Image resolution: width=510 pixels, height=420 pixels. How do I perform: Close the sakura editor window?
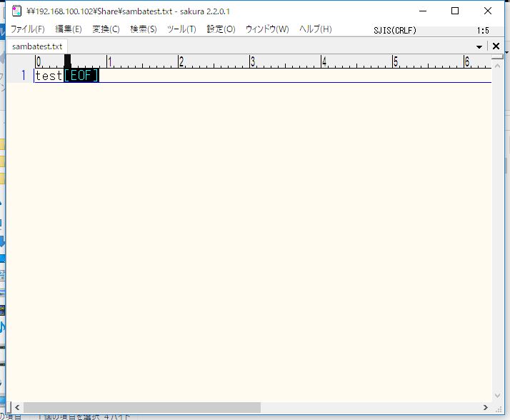click(x=488, y=11)
